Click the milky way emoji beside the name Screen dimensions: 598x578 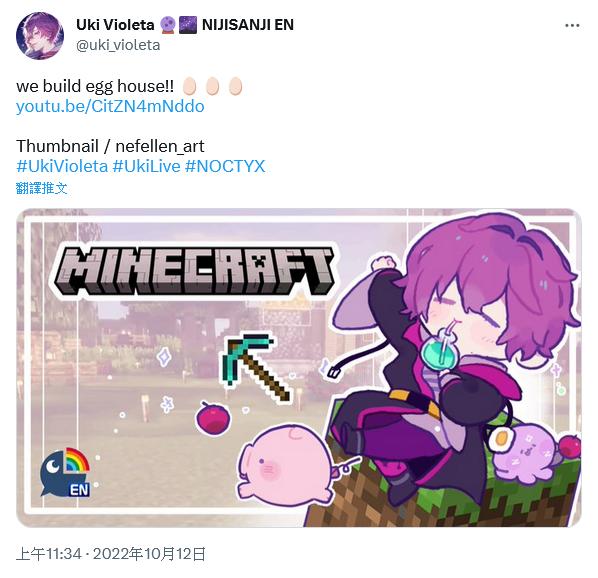pyautogui.click(x=188, y=25)
